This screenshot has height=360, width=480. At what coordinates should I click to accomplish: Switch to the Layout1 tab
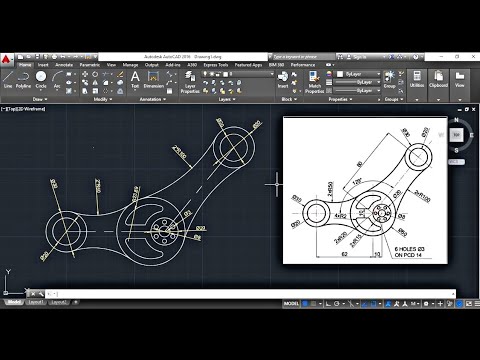click(36, 302)
